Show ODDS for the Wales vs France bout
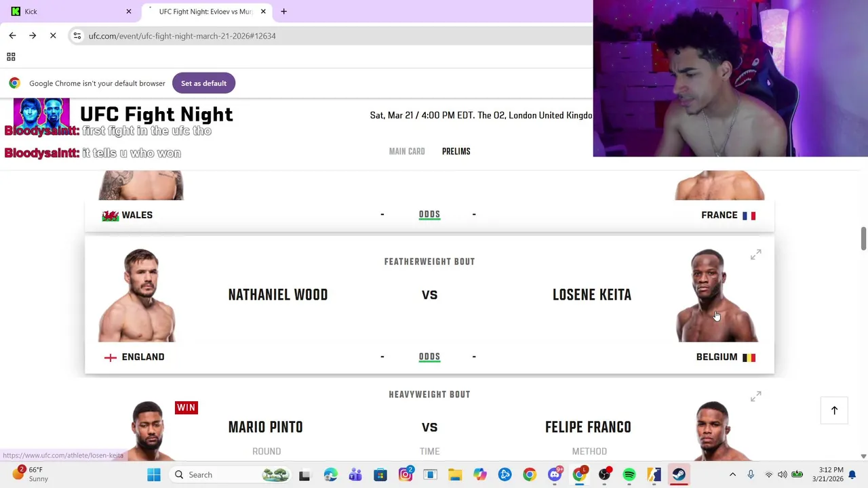 click(429, 214)
